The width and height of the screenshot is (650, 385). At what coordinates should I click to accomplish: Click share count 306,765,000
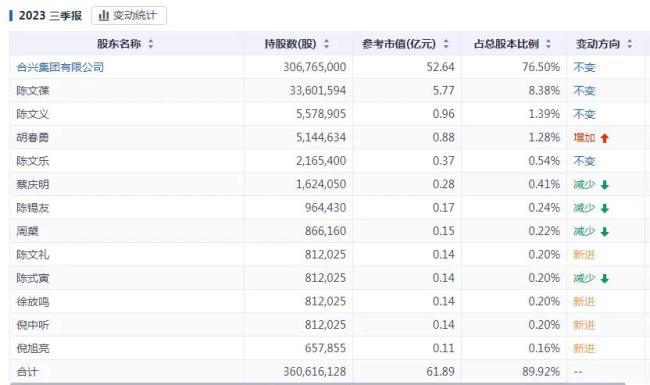tap(315, 67)
